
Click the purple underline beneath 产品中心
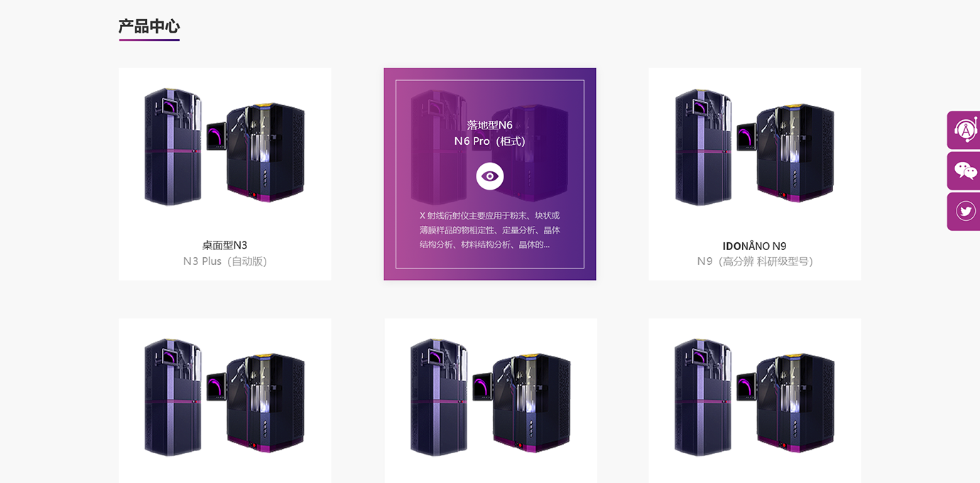coord(149,40)
